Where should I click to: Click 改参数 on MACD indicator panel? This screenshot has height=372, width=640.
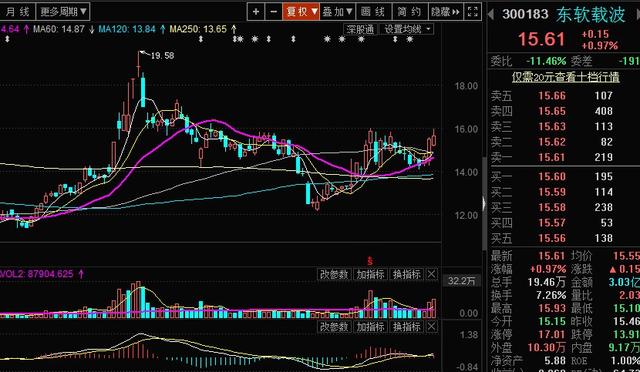334,327
